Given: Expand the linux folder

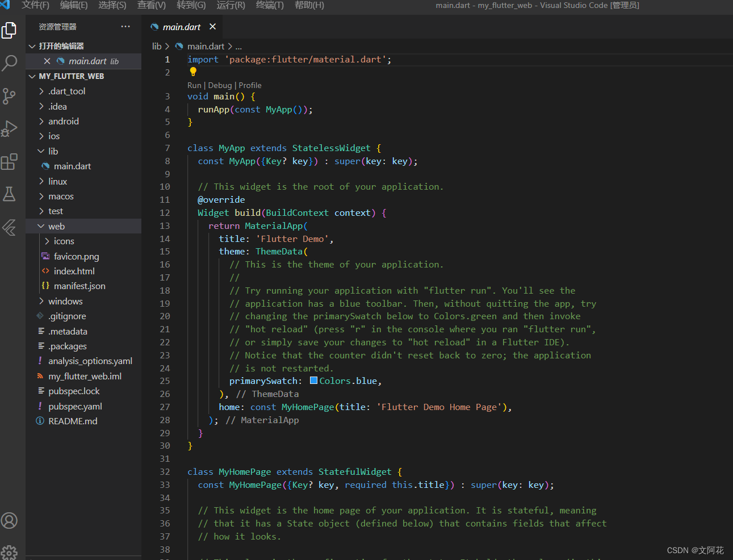Looking at the screenshot, I should coord(41,182).
